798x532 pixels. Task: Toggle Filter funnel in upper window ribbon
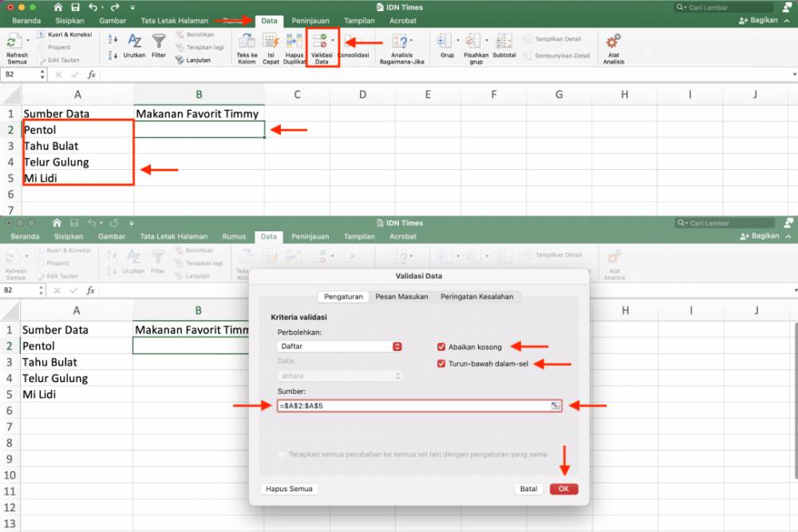coord(159,45)
